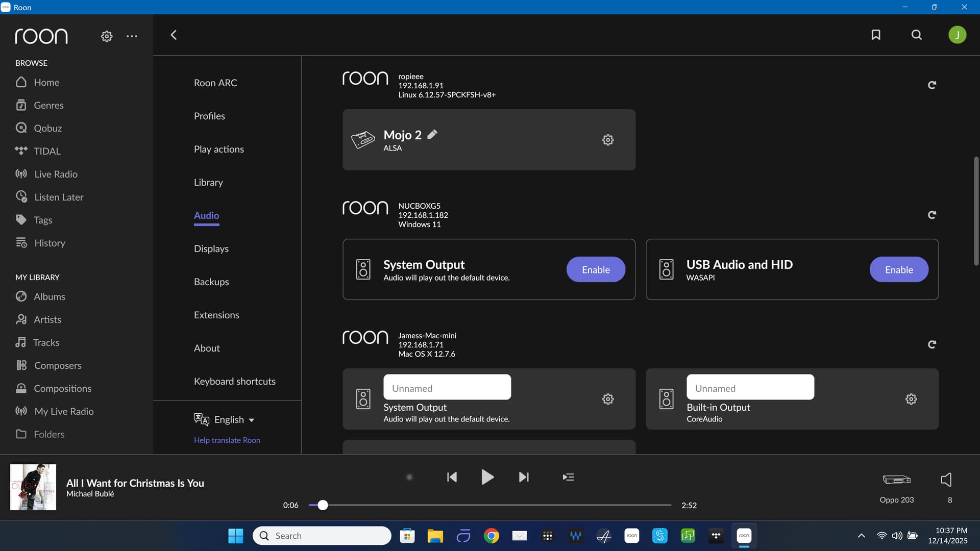
Task: Skip to the next track
Action: 524,477
